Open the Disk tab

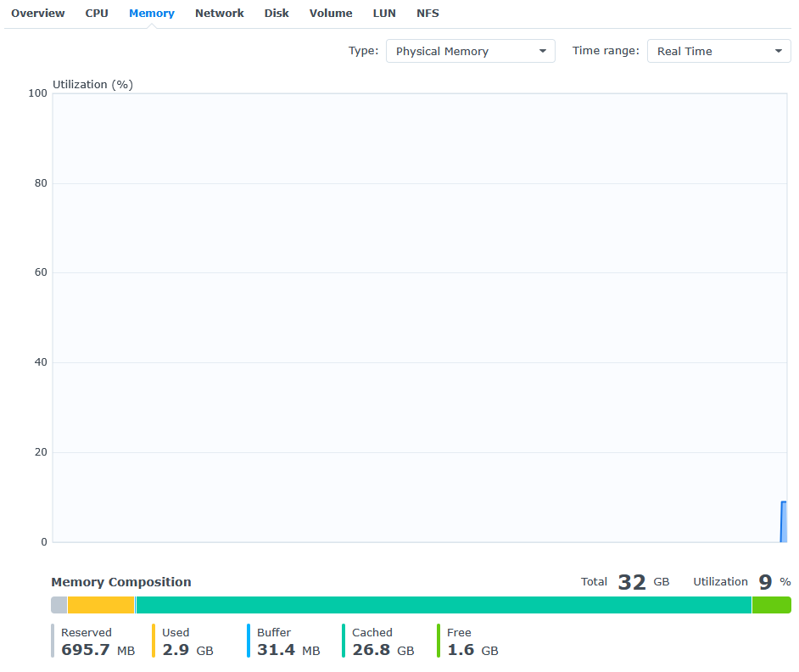tap(277, 14)
